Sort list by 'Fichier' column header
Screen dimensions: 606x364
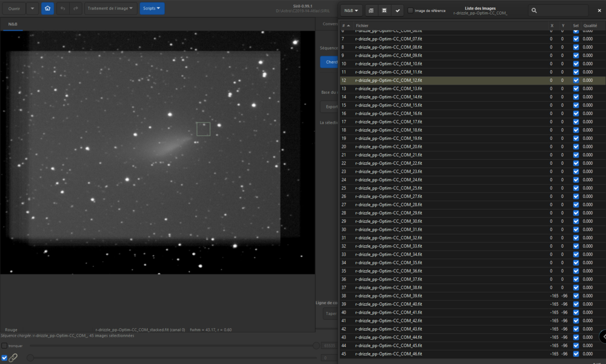pos(362,25)
